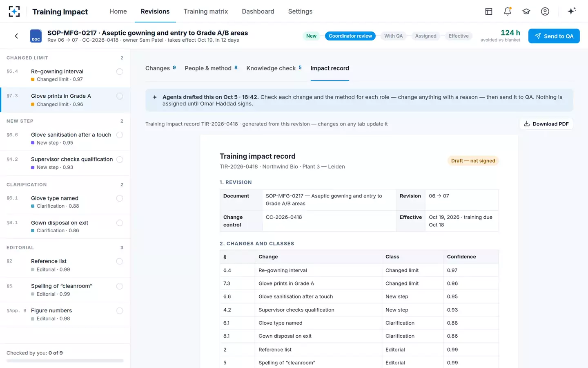Viewport: 588px width, 368px height.
Task: Tick the Spelling of cleanroom circle
Action: point(120,286)
